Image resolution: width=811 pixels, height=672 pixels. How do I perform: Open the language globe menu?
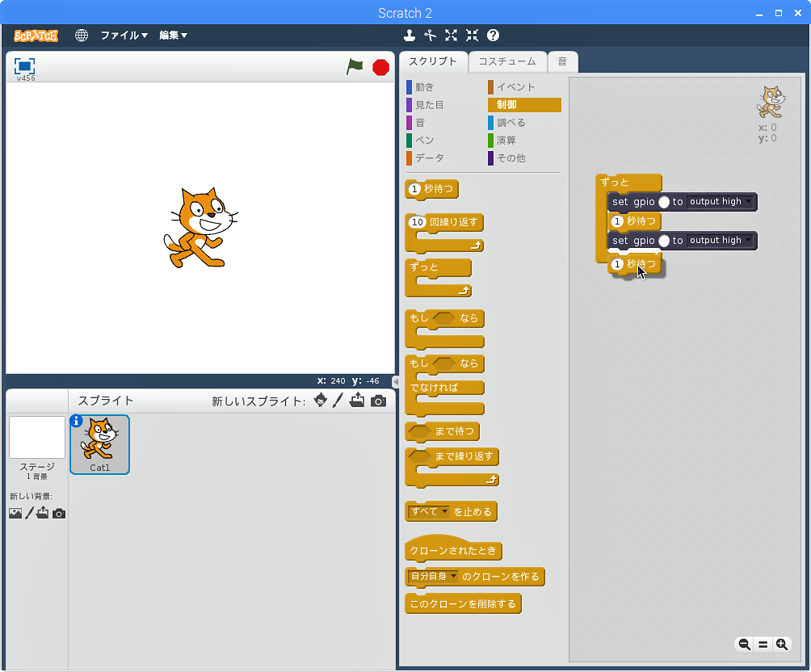(82, 36)
